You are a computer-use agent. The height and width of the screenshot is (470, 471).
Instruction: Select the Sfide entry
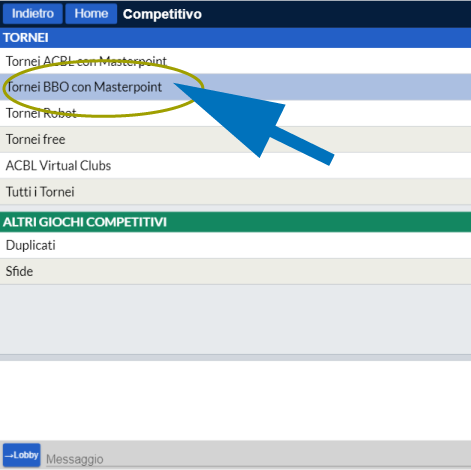[235, 271]
